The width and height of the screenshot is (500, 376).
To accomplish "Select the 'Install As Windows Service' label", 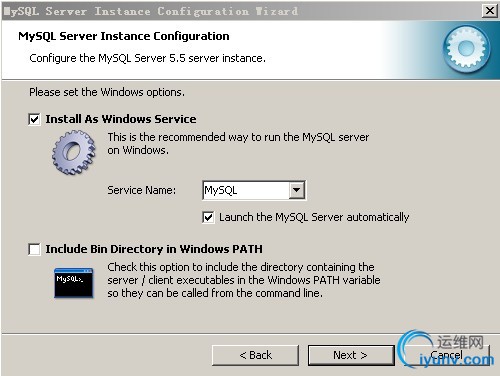I will click(121, 119).
